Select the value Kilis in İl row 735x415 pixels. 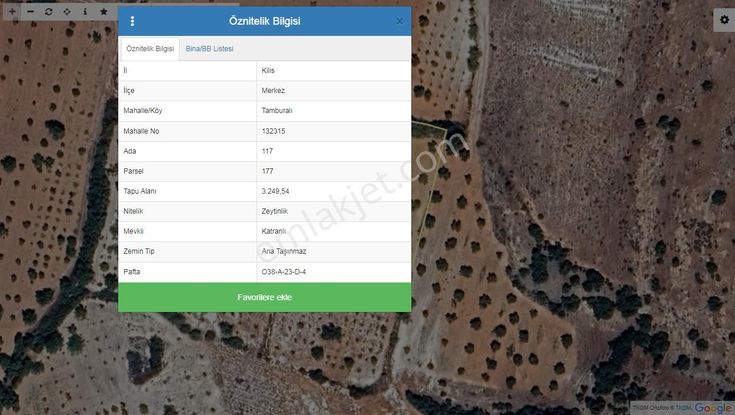click(268, 70)
